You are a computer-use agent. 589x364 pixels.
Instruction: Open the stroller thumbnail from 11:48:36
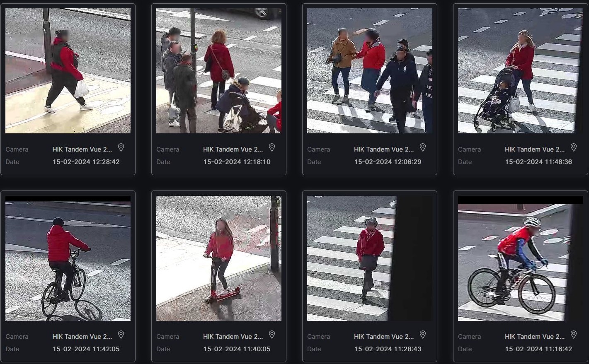coord(521,71)
